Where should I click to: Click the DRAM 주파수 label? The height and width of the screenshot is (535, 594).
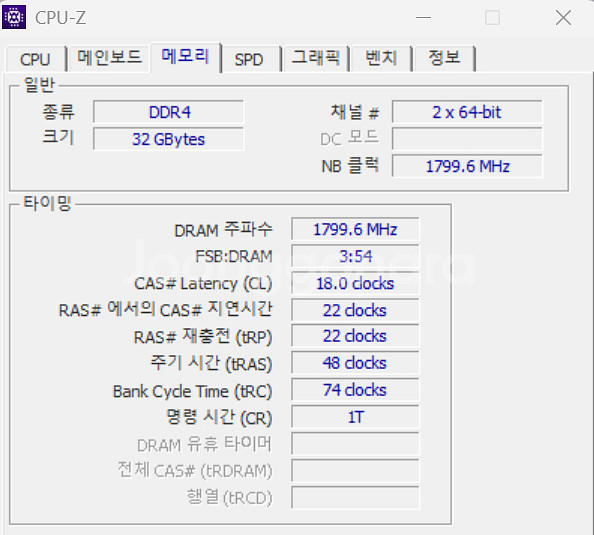[223, 230]
